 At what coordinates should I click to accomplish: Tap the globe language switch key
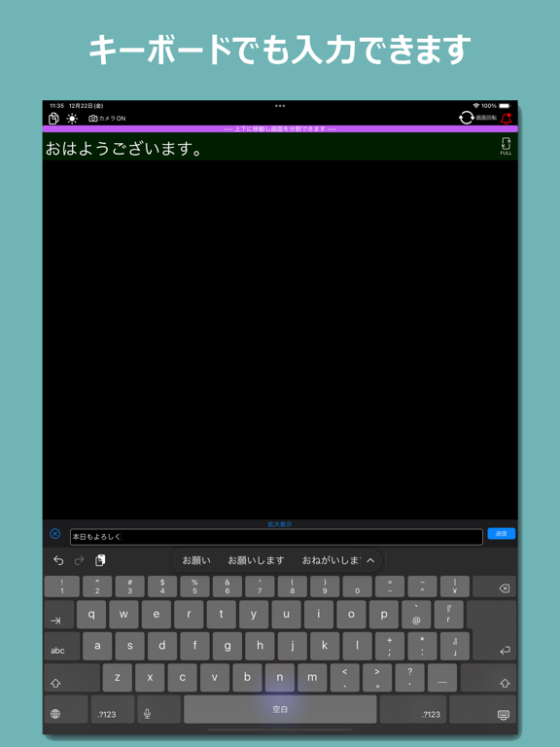[66, 709]
